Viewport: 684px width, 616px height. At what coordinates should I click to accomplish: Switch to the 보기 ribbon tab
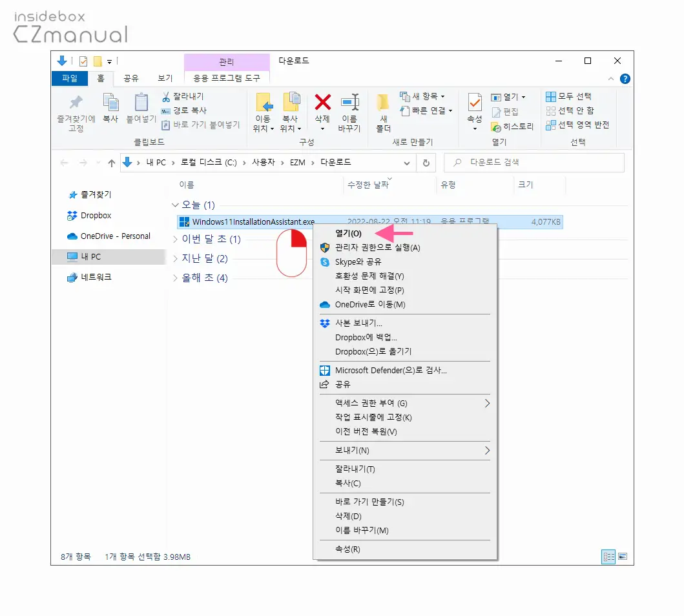coord(165,78)
